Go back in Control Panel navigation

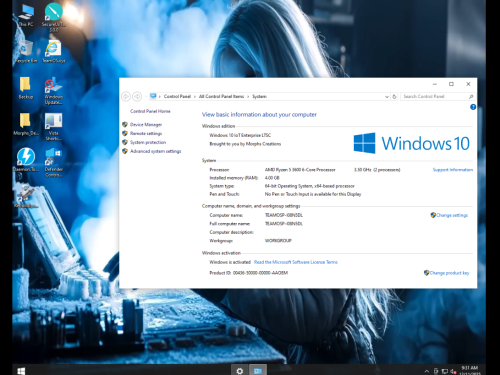126,96
